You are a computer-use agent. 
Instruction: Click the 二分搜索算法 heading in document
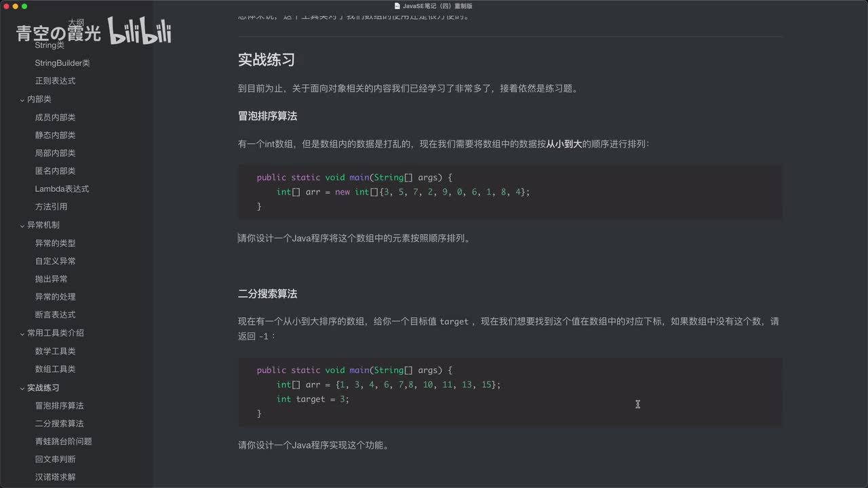267,294
